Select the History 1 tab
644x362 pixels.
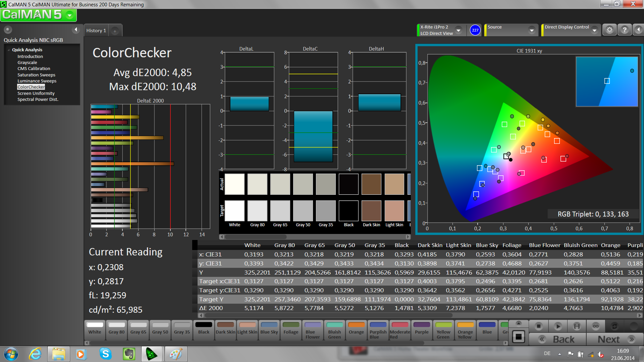96,31
